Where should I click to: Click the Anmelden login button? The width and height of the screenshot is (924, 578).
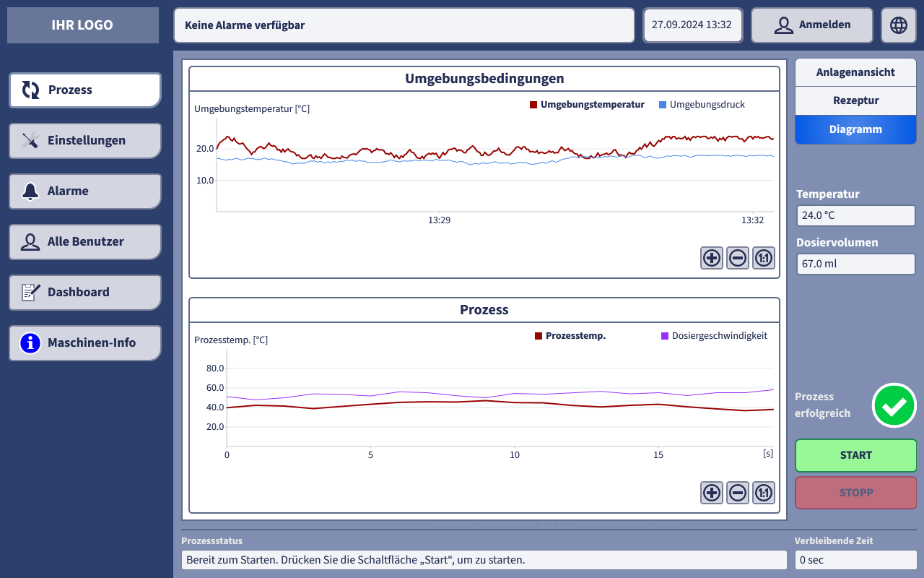[x=812, y=25]
